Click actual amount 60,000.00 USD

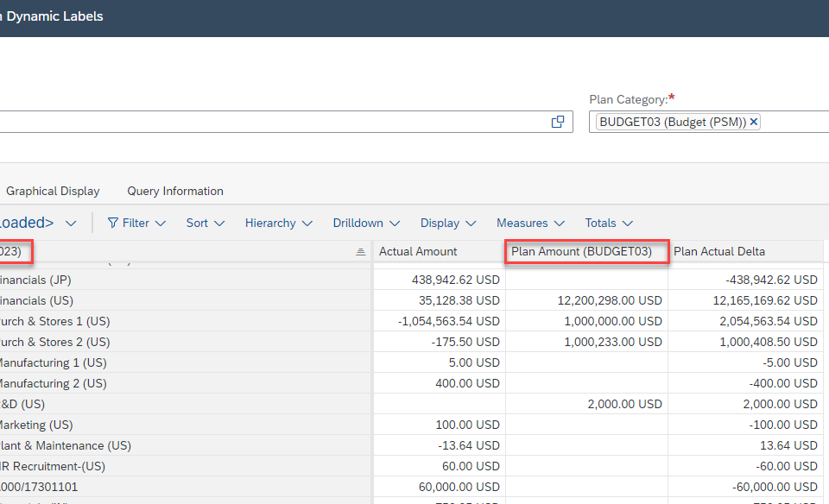pos(459,487)
